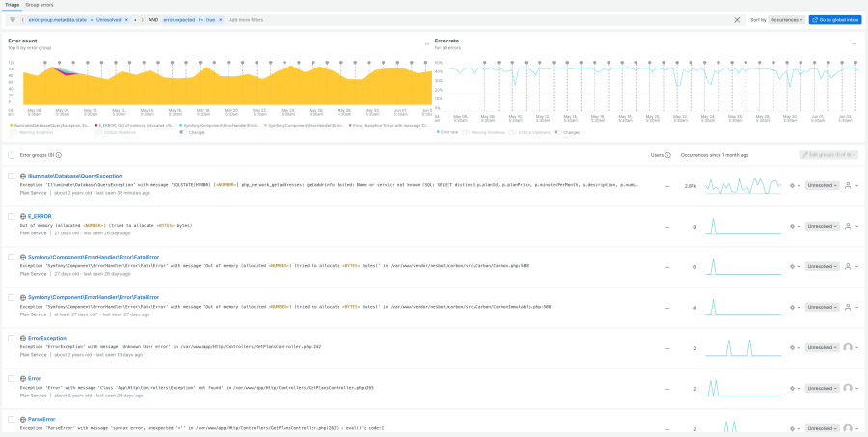Switch to the Group errors tab
Image resolution: width=868 pixels, height=437 pixels.
tap(40, 5)
